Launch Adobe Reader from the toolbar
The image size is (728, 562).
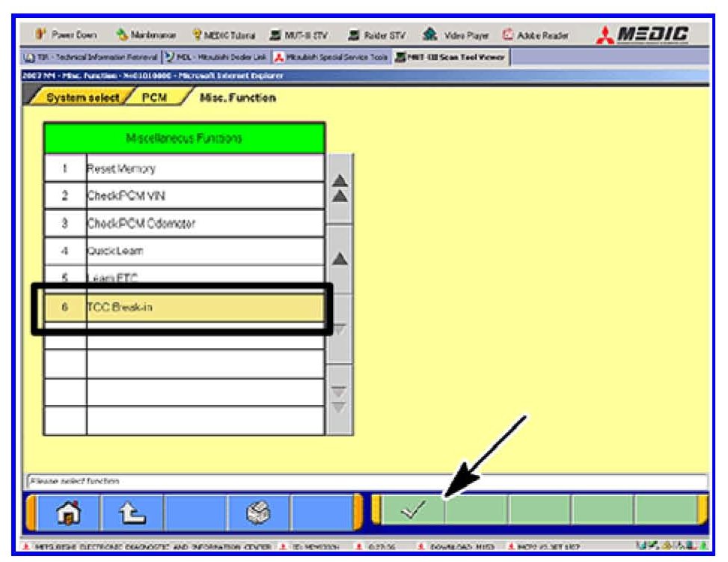[536, 35]
